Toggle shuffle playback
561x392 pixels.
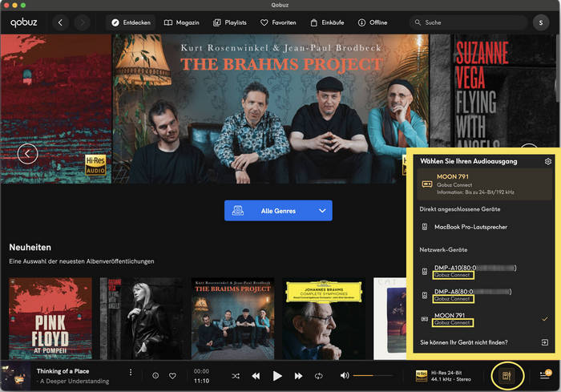point(236,376)
